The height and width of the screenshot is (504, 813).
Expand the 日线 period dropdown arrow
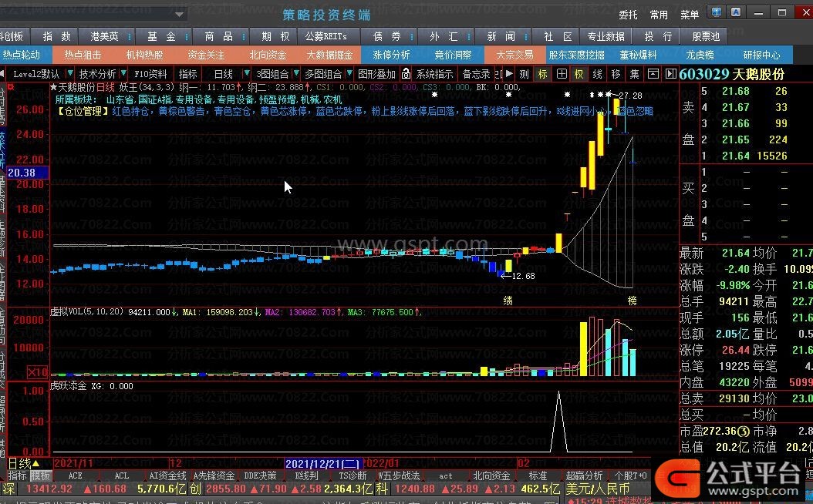246,73
